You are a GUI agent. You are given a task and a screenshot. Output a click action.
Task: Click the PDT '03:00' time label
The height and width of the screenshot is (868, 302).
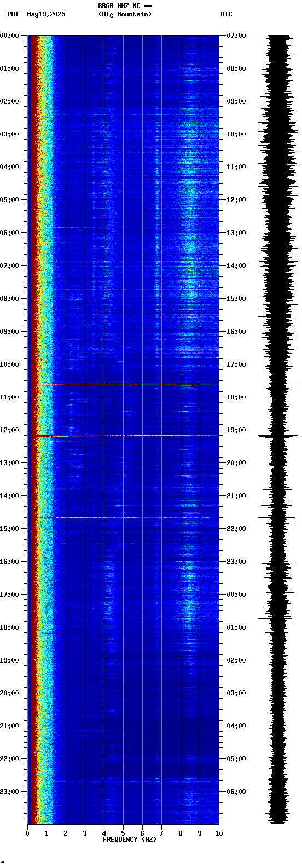tap(10, 134)
